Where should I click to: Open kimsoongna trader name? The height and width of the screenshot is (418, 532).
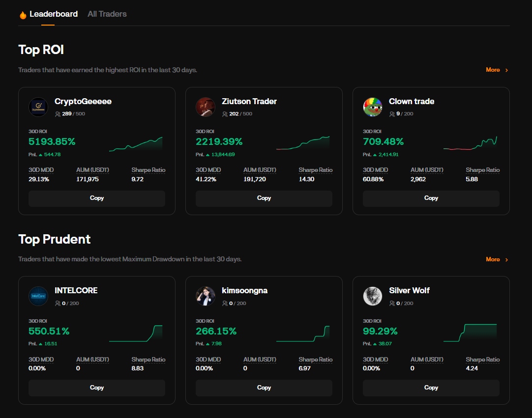click(x=245, y=290)
